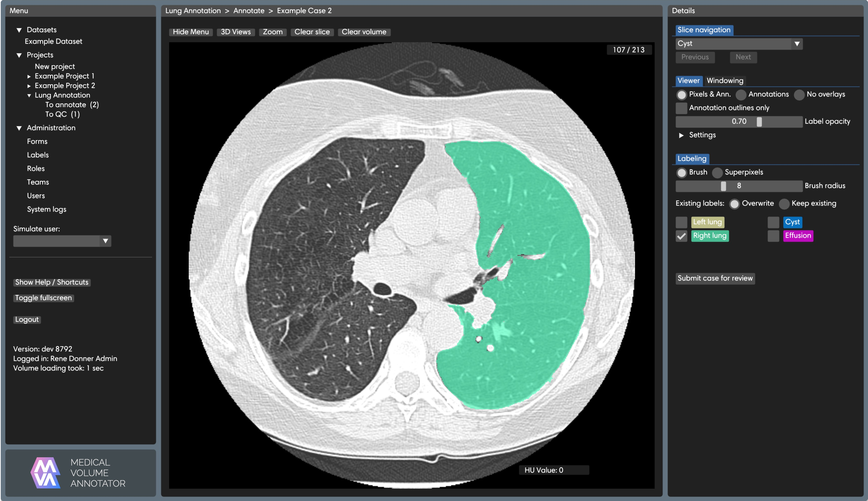Submit case for review
The width and height of the screenshot is (868, 501).
716,278
